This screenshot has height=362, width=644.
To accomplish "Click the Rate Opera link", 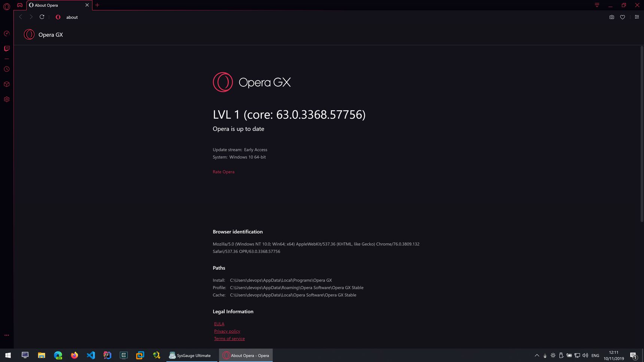I will (224, 172).
